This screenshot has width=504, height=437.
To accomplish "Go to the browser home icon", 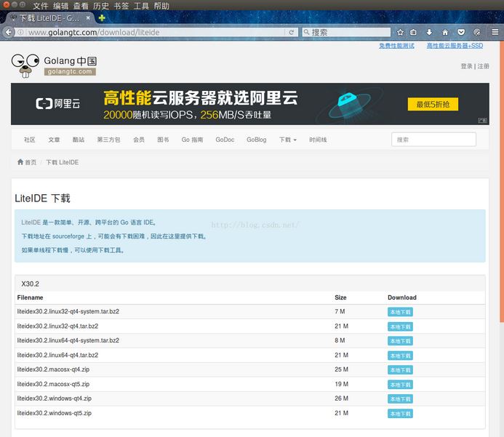I will pos(445,32).
